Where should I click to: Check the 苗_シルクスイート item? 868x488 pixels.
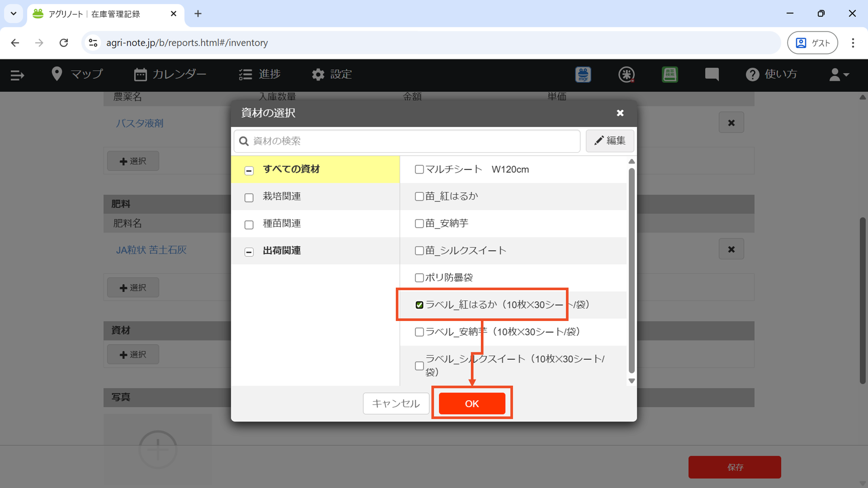tap(419, 251)
